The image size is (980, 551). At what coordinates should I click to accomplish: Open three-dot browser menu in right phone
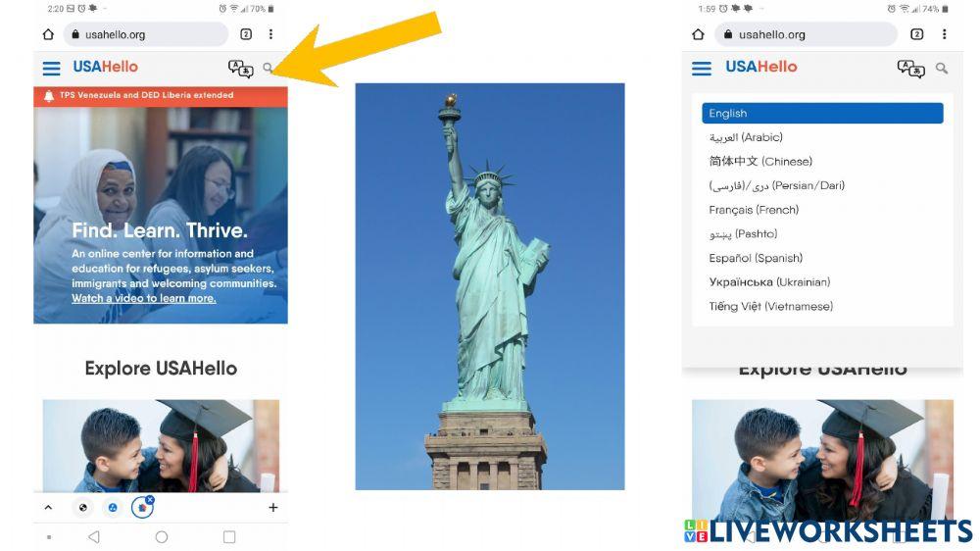click(945, 34)
